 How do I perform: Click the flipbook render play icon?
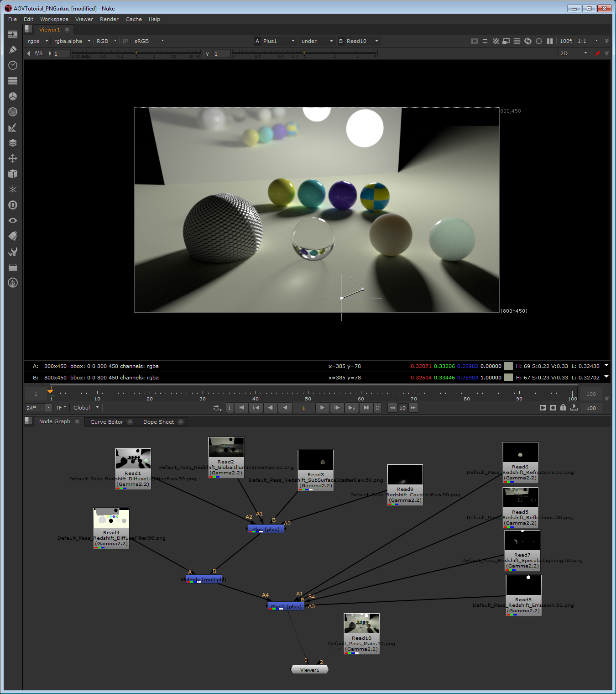543,408
